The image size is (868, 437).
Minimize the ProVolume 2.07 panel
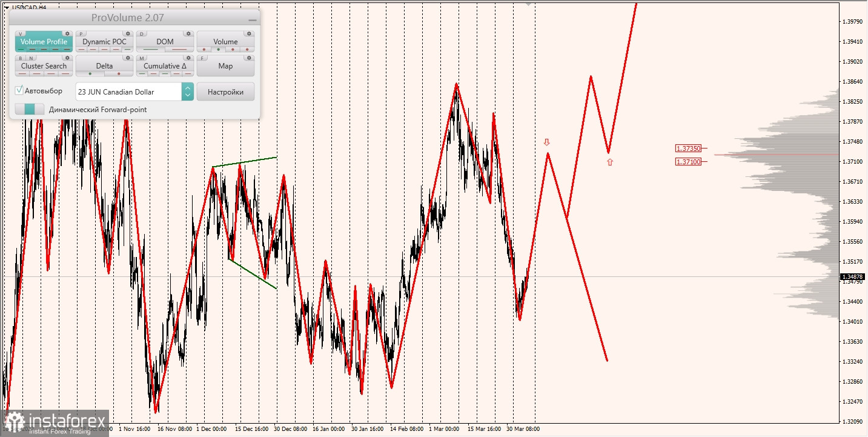(x=253, y=20)
